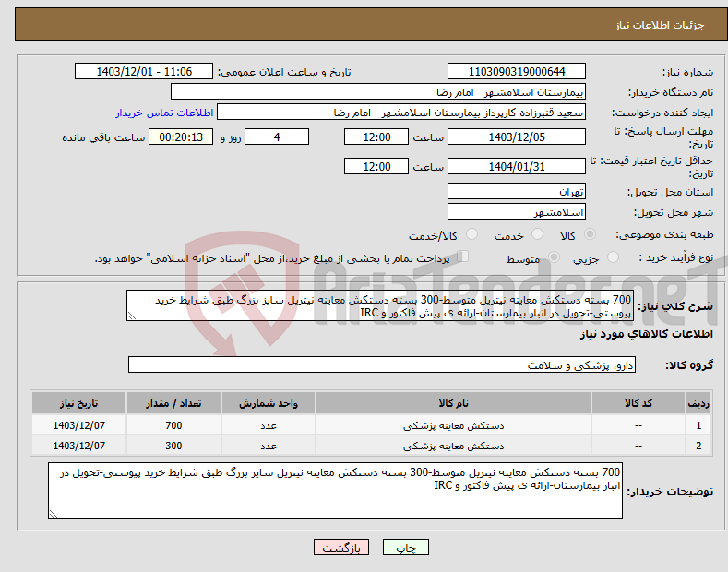
Task: Click the بازگشت (back) button
Action: coord(341,548)
